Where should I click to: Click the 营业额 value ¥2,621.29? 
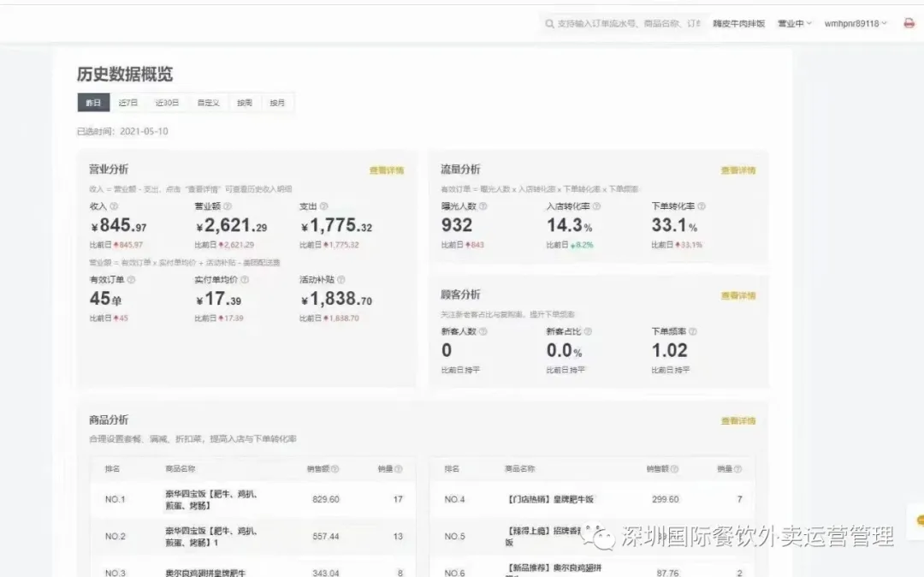point(232,226)
